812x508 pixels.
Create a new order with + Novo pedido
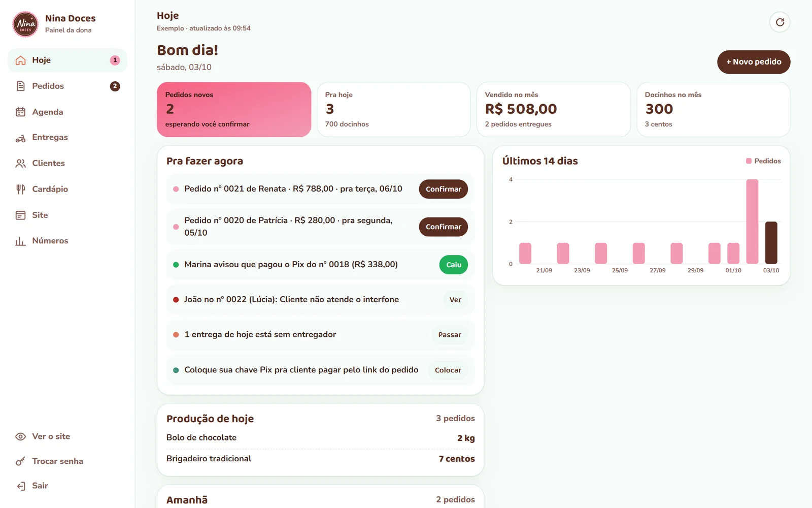click(x=754, y=62)
